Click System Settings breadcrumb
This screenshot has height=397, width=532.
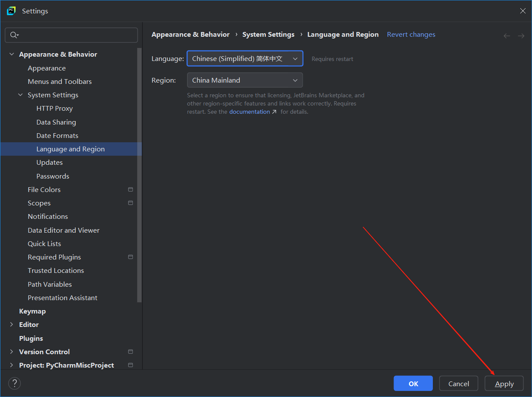(x=268, y=34)
